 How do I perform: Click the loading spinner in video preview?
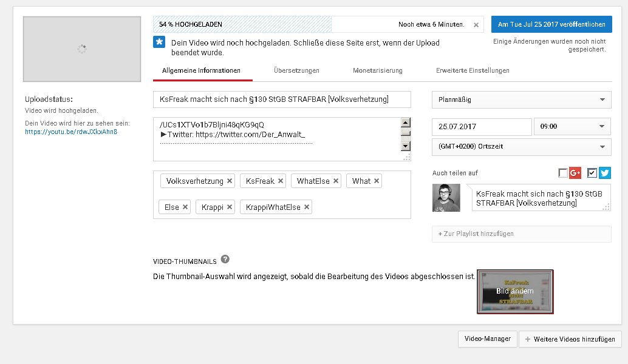point(82,49)
